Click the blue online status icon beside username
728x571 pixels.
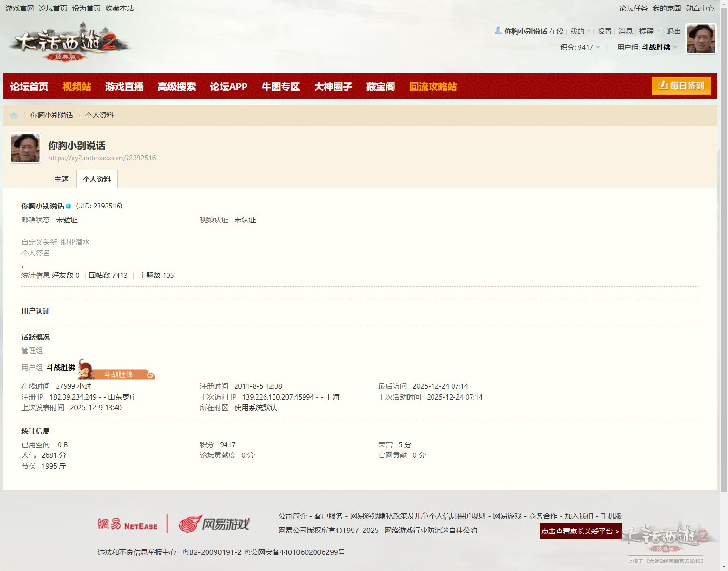(x=69, y=206)
